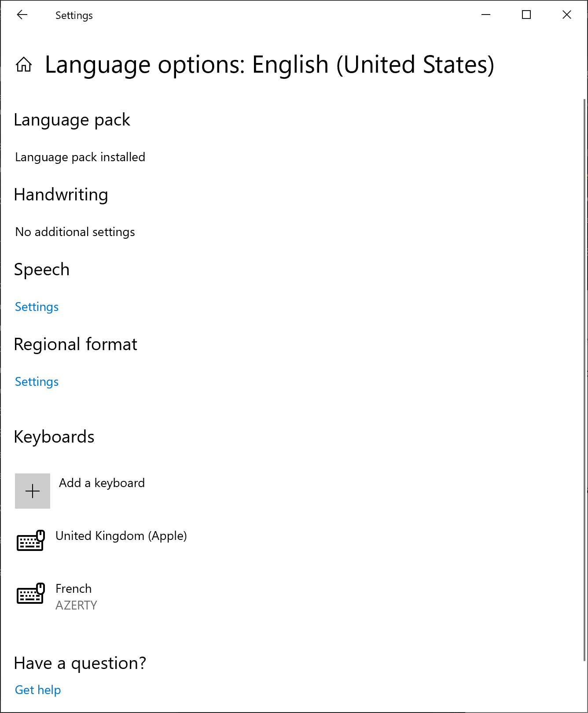588x713 pixels.
Task: Click the keyboard icon beside United Kingdom (Apple)
Action: point(30,541)
